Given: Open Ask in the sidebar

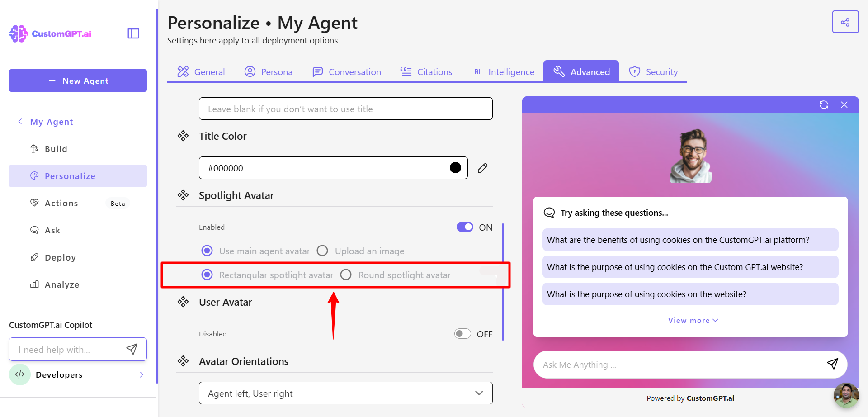Looking at the screenshot, I should point(78,230).
